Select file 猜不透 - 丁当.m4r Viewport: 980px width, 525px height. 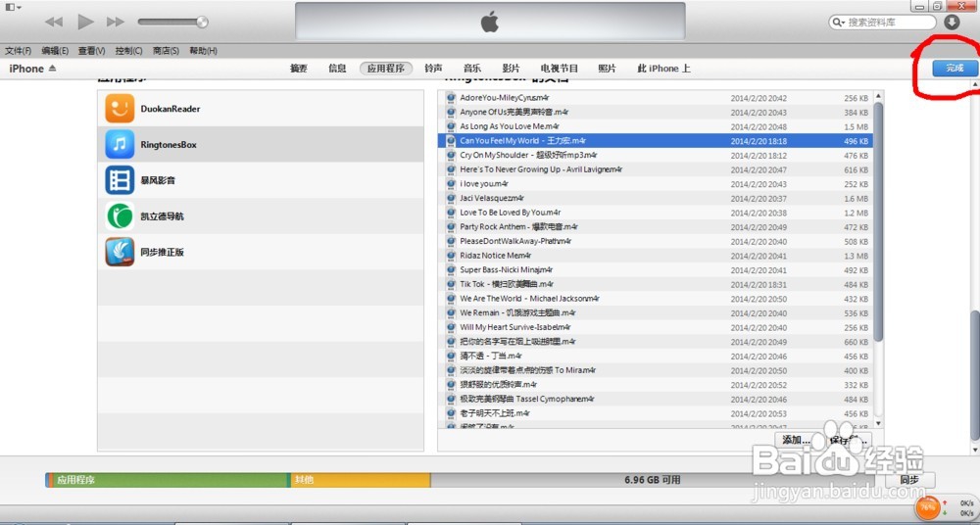(656, 357)
